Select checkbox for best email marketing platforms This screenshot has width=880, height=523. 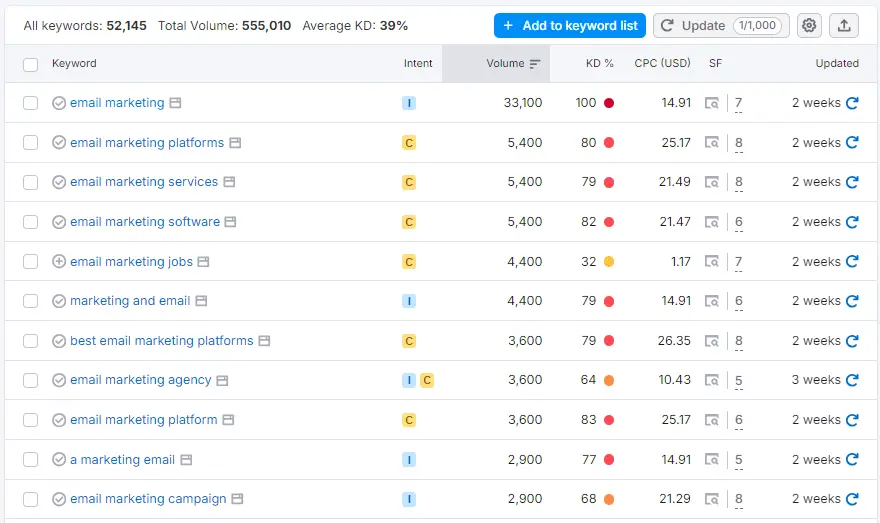pos(31,341)
